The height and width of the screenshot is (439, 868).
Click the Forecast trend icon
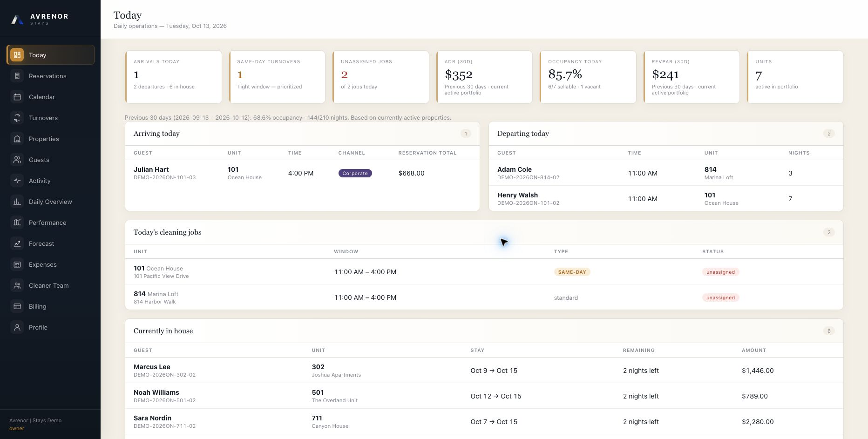click(17, 243)
